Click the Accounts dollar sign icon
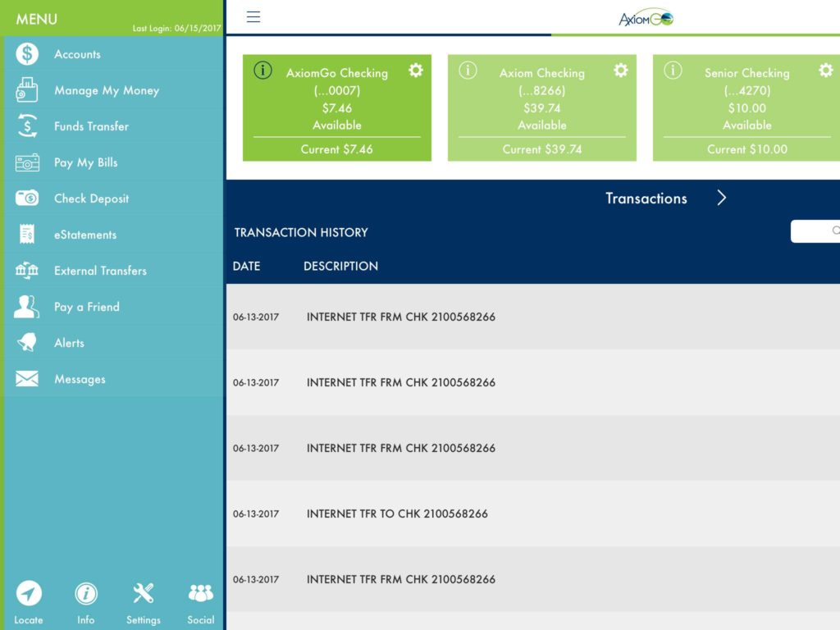 click(27, 54)
